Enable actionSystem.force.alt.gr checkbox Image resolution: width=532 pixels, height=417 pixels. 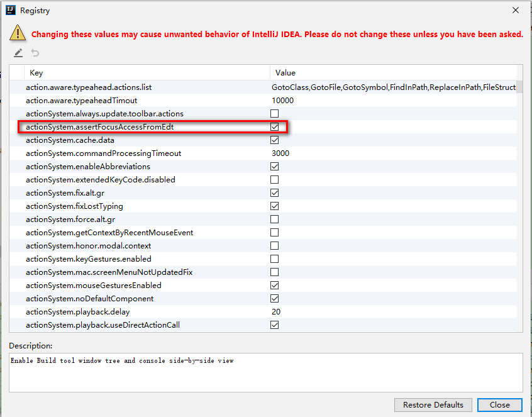pos(274,219)
